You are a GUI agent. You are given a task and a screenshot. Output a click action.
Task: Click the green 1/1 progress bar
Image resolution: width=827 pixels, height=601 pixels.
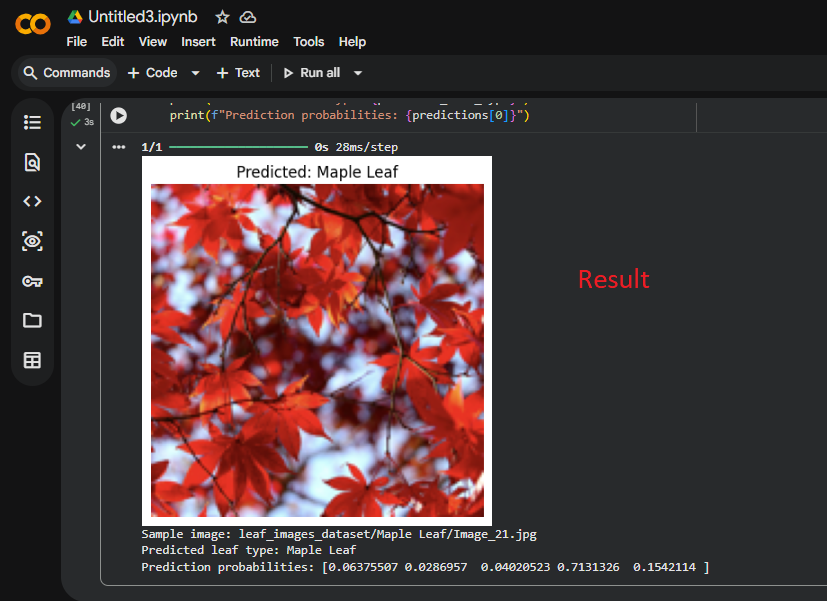238,146
